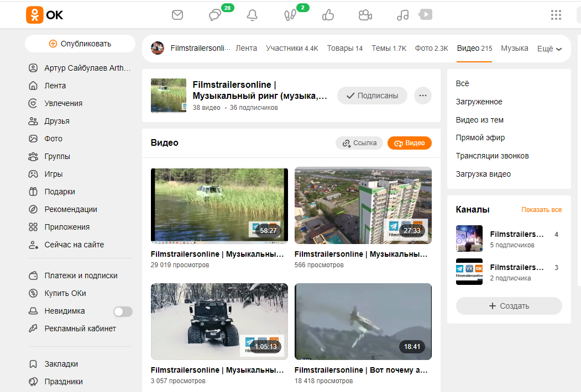581x392 pixels.
Task: Select Загрузка видео option
Action: [x=483, y=173]
